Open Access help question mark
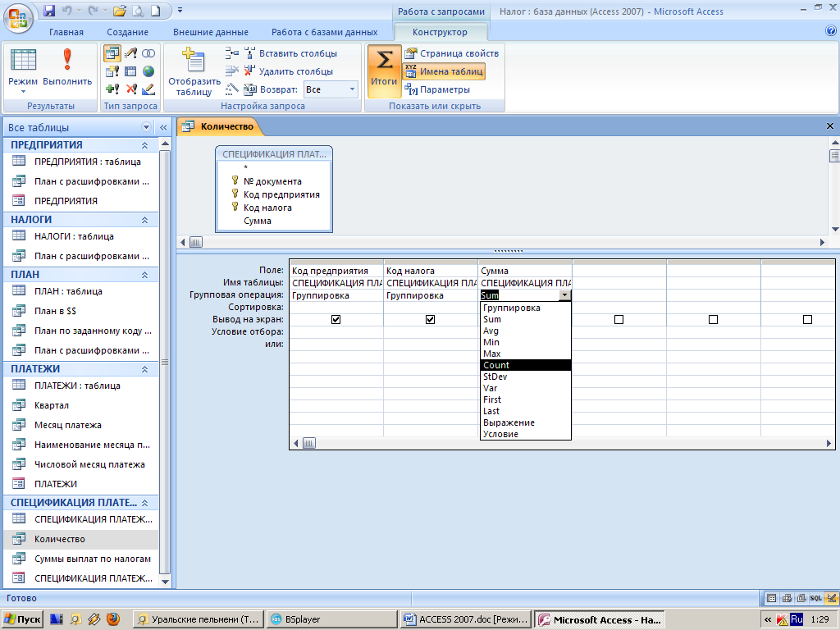Image resolution: width=840 pixels, height=630 pixels. coord(831,31)
